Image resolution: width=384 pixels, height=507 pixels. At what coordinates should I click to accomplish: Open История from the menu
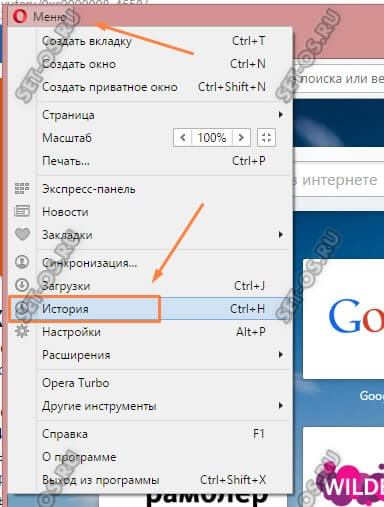point(151,309)
